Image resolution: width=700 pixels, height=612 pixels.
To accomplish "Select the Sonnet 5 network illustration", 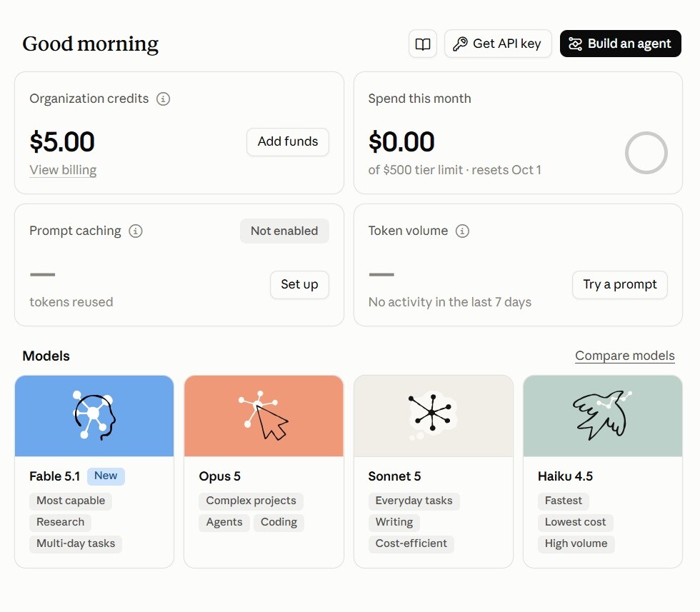I will (x=432, y=416).
